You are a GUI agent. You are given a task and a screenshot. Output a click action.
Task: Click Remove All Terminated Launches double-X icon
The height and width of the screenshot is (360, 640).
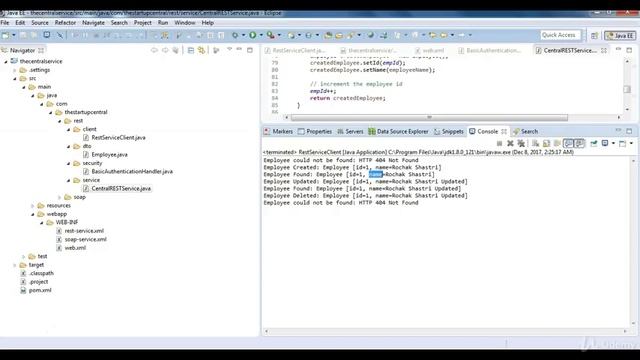coord(521,143)
